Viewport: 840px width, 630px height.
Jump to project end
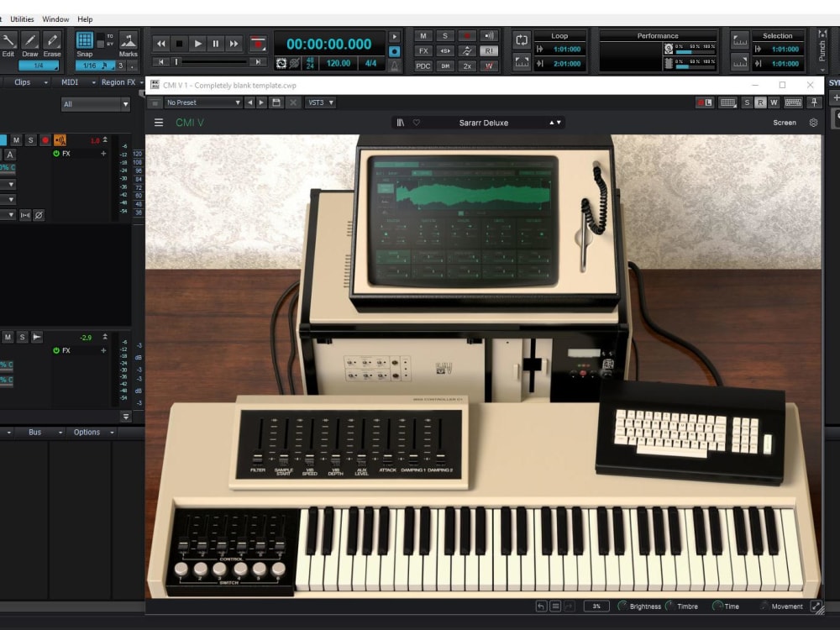click(258, 62)
